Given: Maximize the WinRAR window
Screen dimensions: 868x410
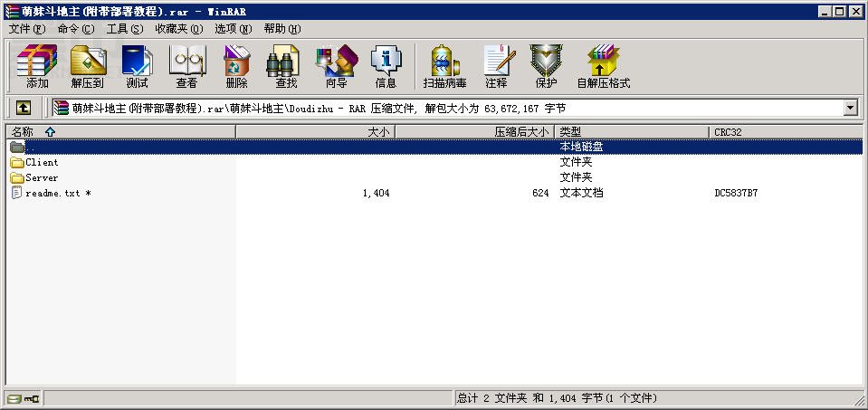Looking at the screenshot, I should click(x=840, y=11).
